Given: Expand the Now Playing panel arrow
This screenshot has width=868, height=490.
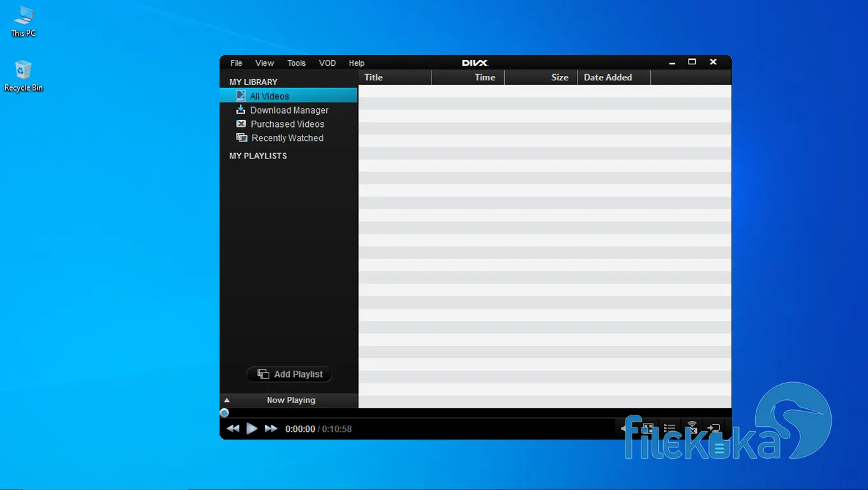Looking at the screenshot, I should pyautogui.click(x=227, y=401).
